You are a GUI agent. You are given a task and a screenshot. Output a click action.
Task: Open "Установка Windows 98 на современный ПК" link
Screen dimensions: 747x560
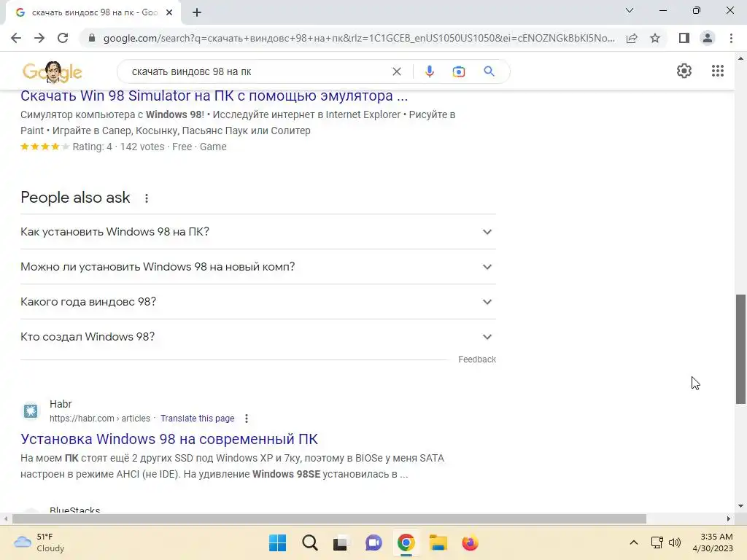point(169,439)
